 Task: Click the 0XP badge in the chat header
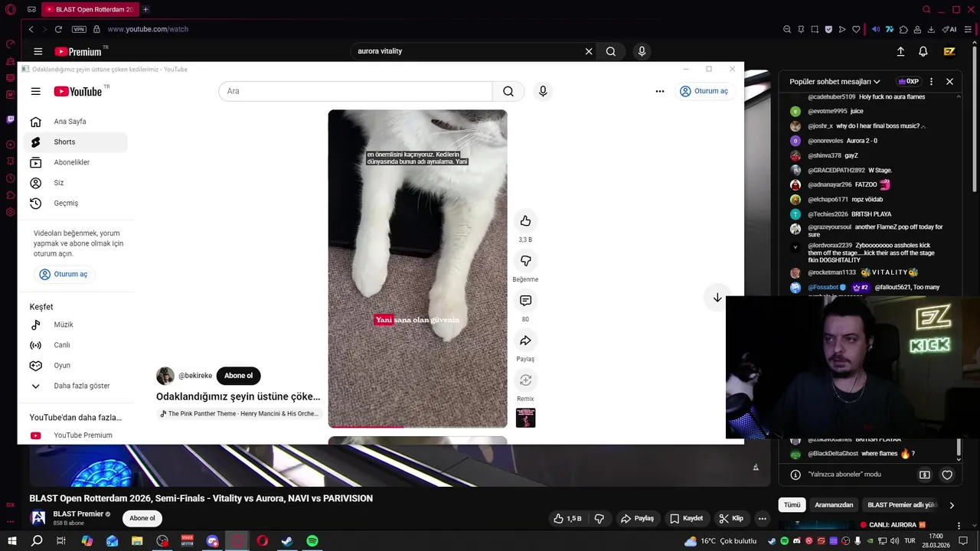pos(908,81)
